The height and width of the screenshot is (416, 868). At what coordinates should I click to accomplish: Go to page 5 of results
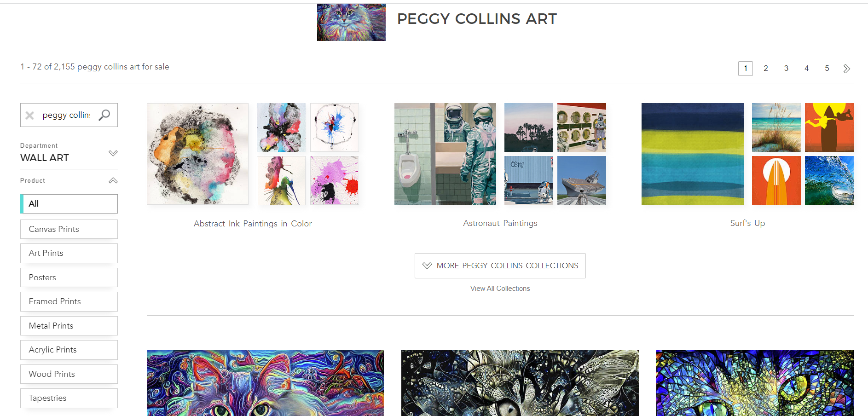[x=827, y=68]
